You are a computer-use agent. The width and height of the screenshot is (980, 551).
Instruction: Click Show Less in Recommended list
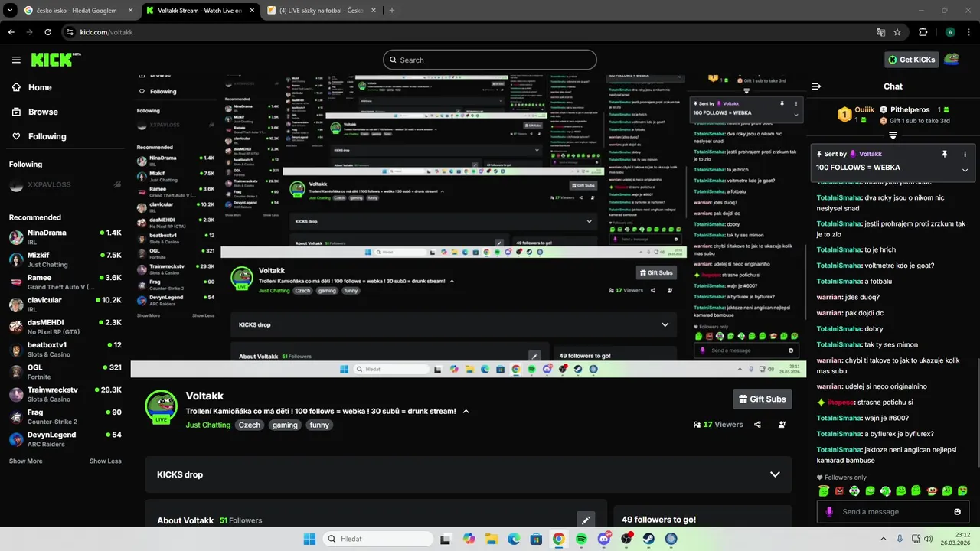coord(105,461)
